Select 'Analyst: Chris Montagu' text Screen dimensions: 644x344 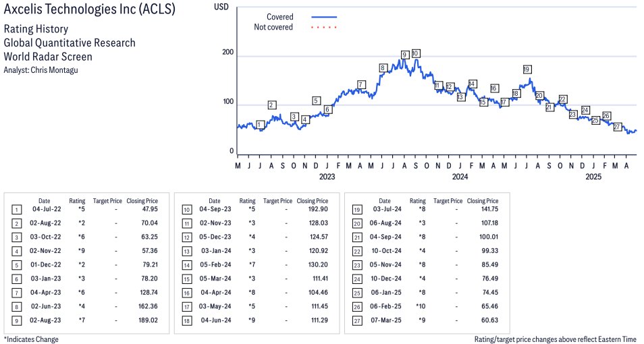tap(41, 70)
